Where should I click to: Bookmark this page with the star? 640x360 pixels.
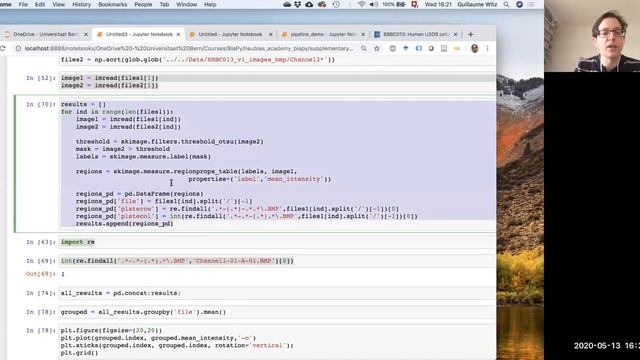point(377,49)
